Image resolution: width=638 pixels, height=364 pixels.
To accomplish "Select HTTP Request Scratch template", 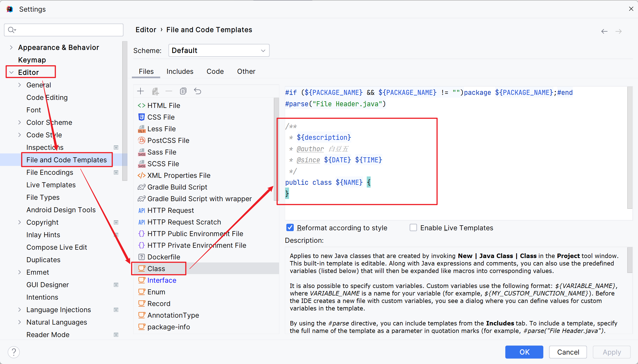I will coord(184,222).
